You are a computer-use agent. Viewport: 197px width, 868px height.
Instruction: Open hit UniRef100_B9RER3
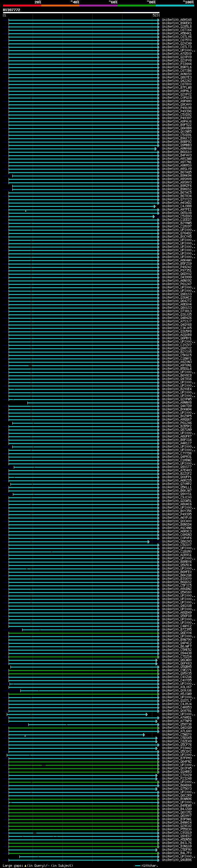(176, 23)
